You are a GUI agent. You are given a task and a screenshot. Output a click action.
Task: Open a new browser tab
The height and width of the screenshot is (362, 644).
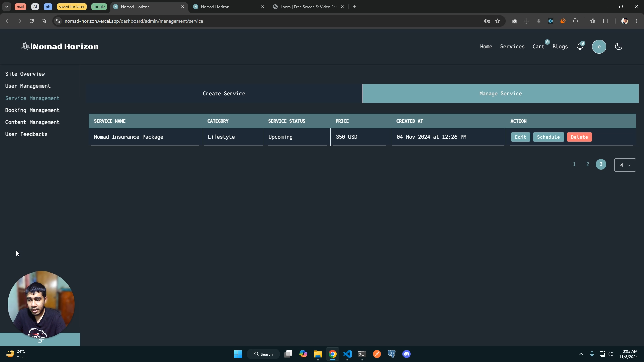355,7
